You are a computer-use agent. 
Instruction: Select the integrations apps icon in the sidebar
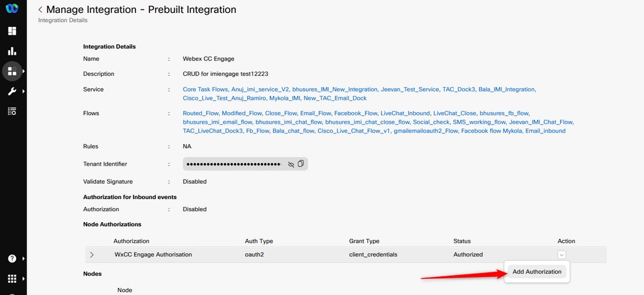[x=12, y=71]
